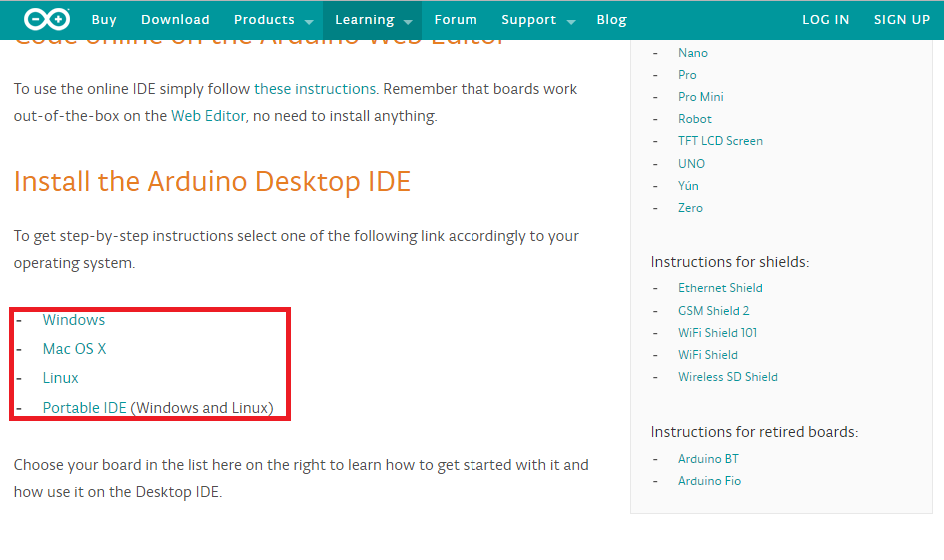
Task: Expand the Learning dropdown arrow
Action: [x=408, y=22]
